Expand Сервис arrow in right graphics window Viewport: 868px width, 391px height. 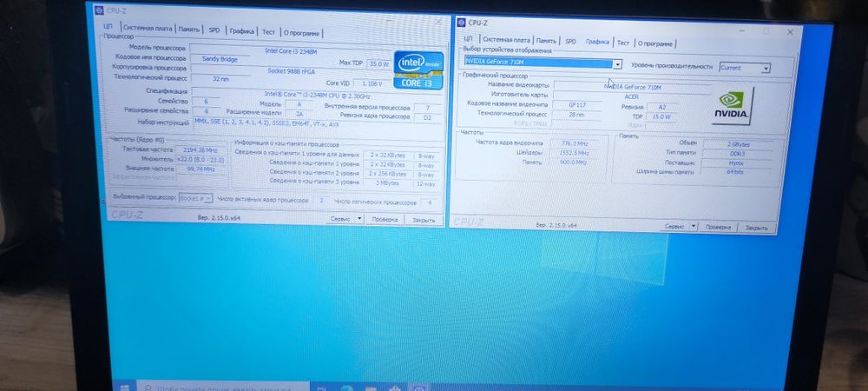pyautogui.click(x=694, y=227)
